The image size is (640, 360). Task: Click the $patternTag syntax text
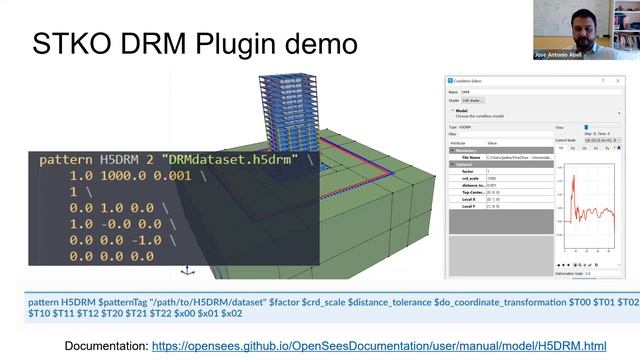[122, 302]
